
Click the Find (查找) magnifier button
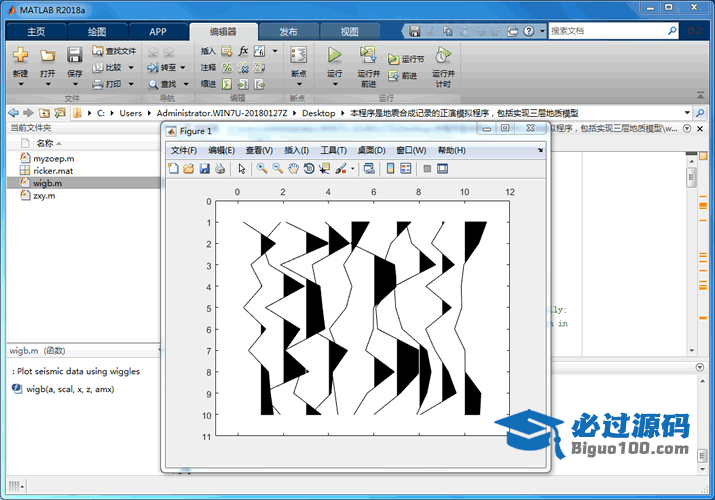pyautogui.click(x=162, y=84)
